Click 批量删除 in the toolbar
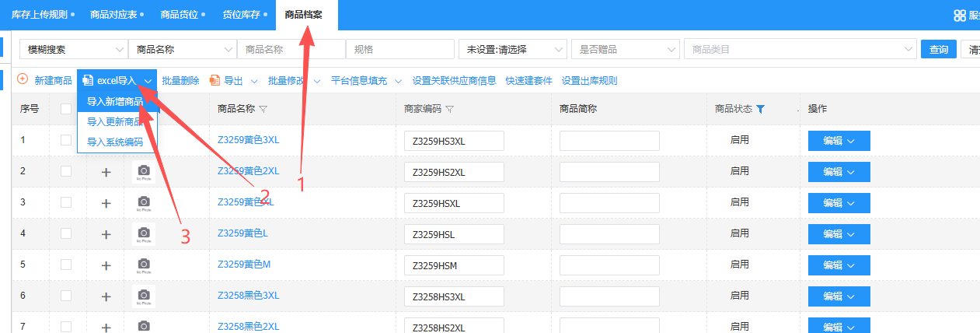980x333 pixels. 180,80
